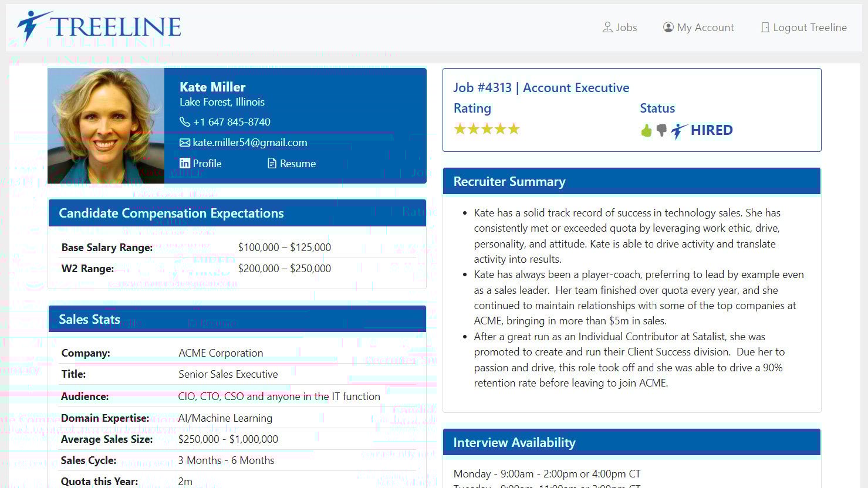This screenshot has width=868, height=488.
Task: Click the Treeline hired figure icon
Action: (x=679, y=130)
